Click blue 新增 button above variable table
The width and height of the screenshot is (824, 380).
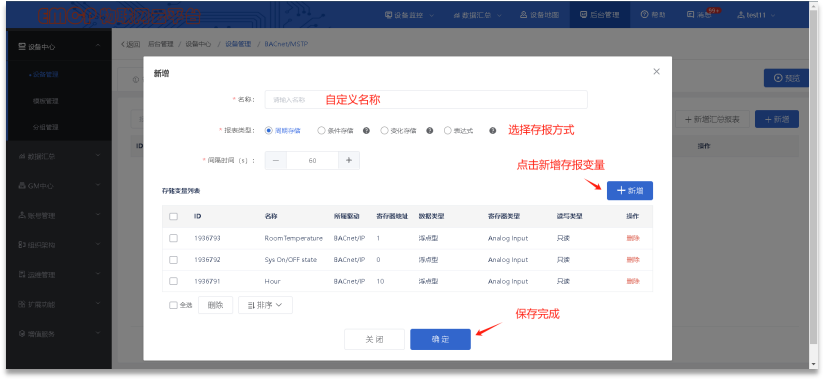[630, 191]
